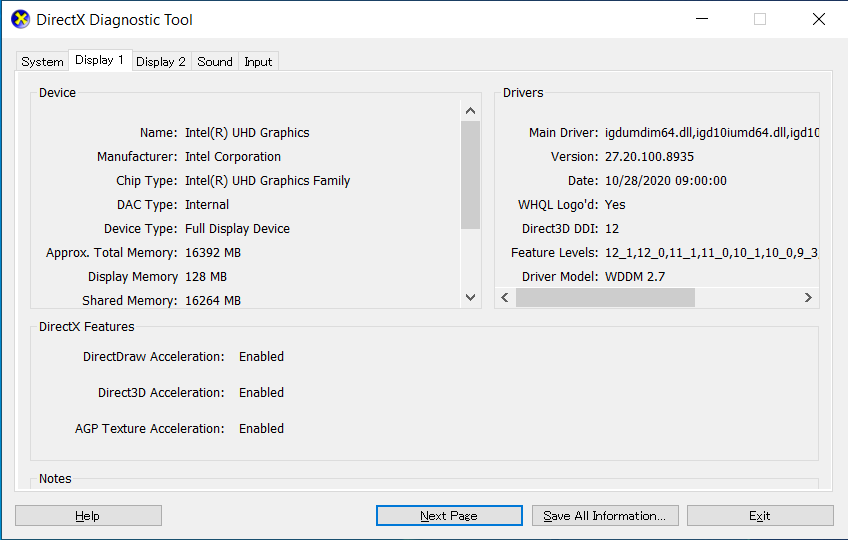Click the Drivers group label
This screenshot has height=540, width=848.
[x=523, y=93]
